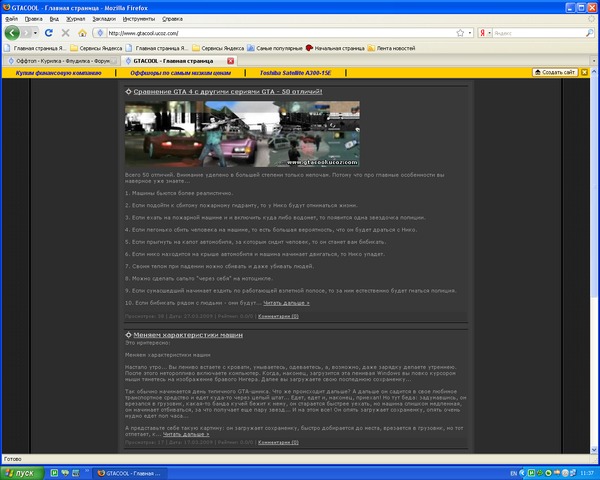The image size is (600, 480).
Task: Focus the Yandex search field
Action: pyautogui.click(x=538, y=33)
